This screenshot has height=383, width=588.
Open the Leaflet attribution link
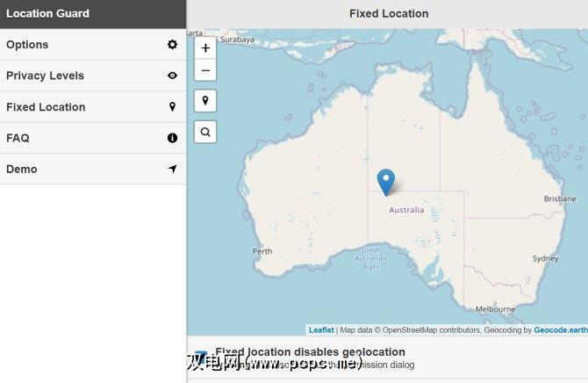pyautogui.click(x=321, y=330)
